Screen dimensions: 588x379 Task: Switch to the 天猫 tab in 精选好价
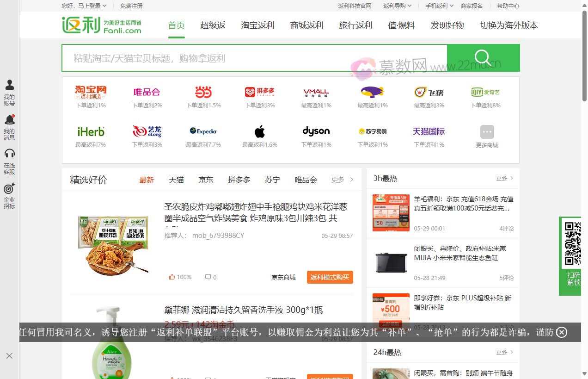click(176, 180)
